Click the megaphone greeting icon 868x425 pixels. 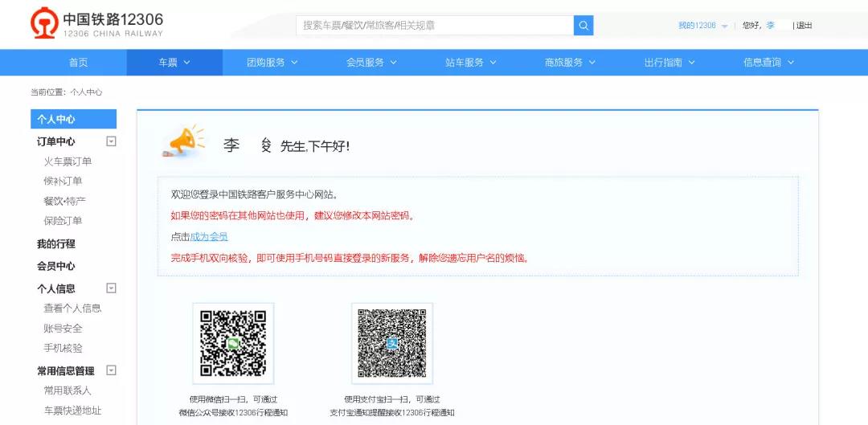click(183, 142)
